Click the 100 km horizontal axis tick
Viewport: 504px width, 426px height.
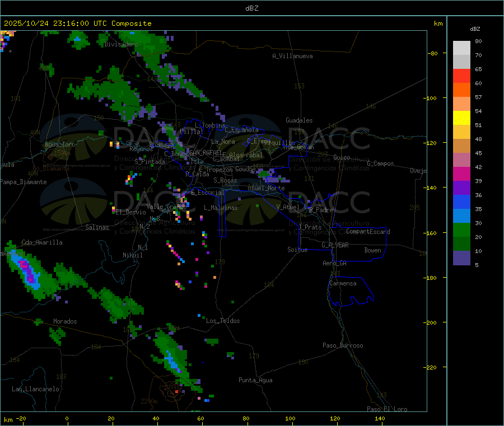[290, 418]
